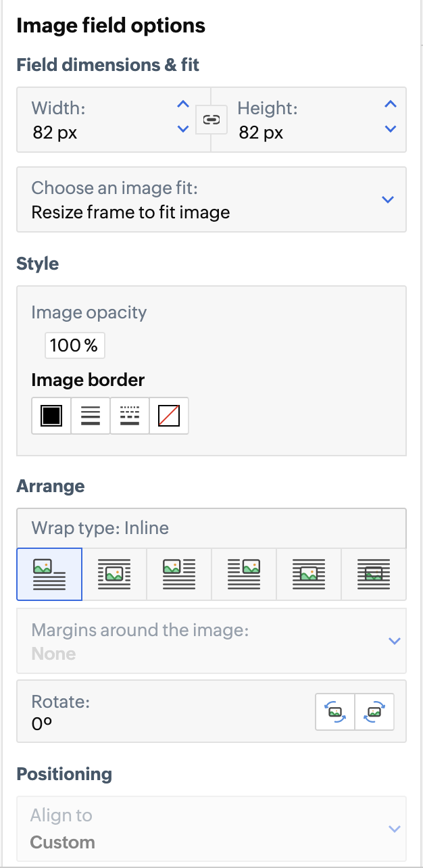Select the black border color swatch
Image resolution: width=423 pixels, height=868 pixels.
(x=51, y=415)
